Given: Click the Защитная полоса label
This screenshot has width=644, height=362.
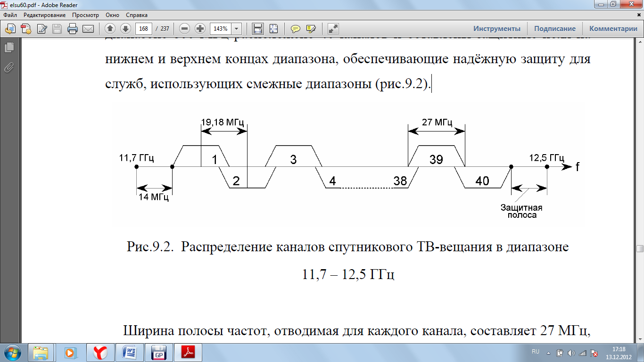Looking at the screenshot, I should 521,211.
